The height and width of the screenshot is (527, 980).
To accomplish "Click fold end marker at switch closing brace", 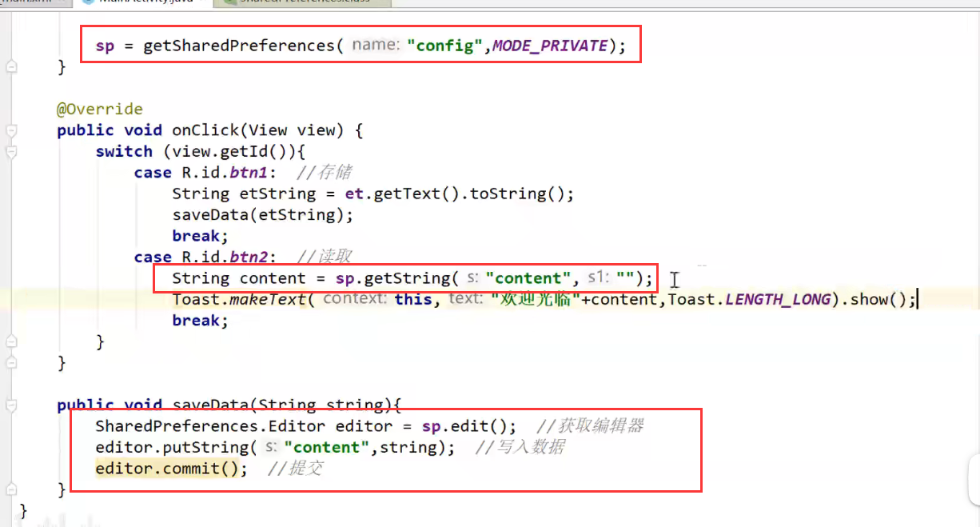I will [10, 341].
